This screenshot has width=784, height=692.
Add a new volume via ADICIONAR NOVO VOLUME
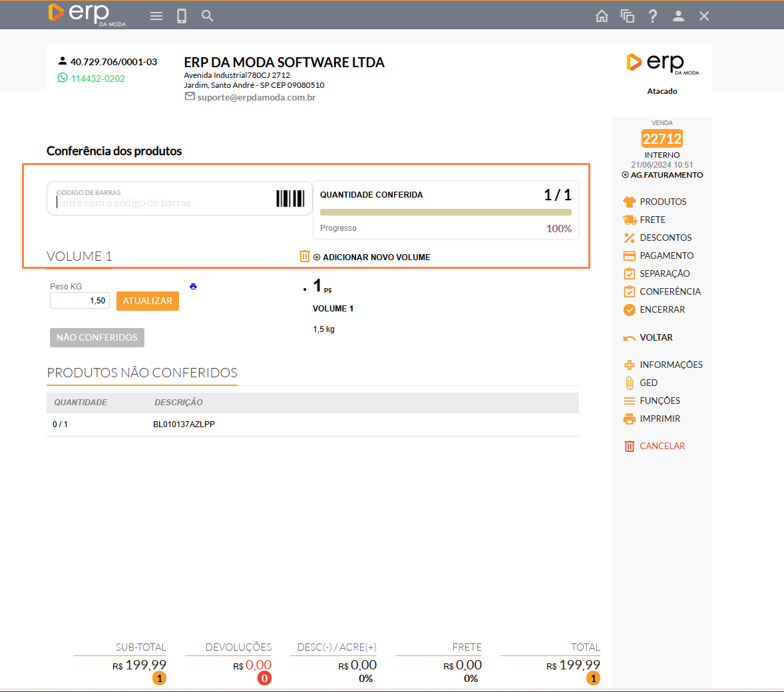(376, 258)
